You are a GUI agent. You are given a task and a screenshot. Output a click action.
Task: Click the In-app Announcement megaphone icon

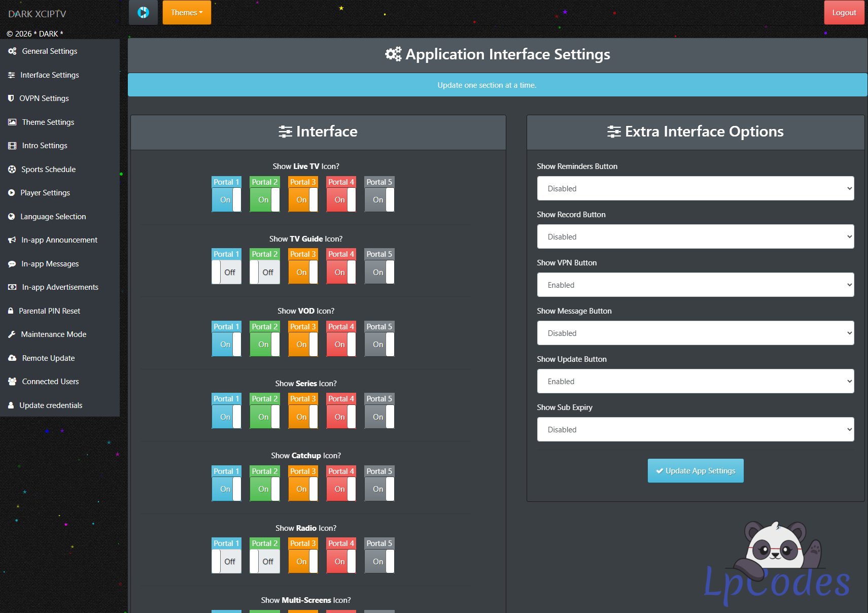point(12,240)
